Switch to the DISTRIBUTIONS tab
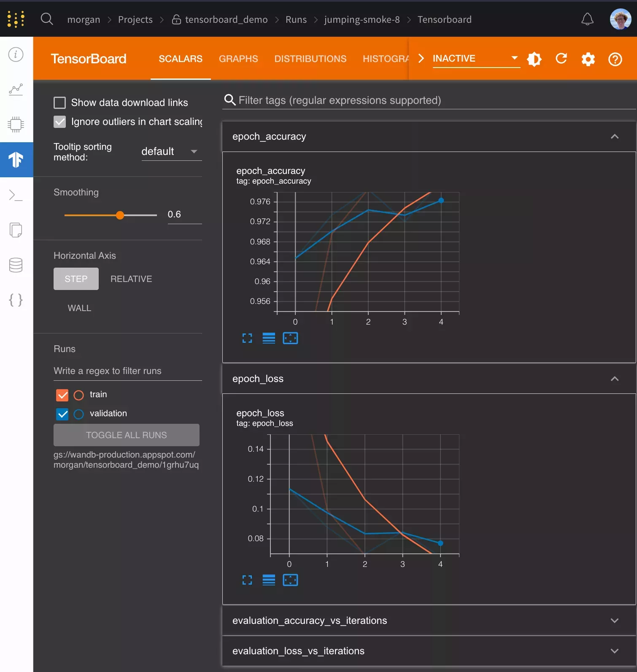Screen dimensions: 637x672 click(310, 59)
